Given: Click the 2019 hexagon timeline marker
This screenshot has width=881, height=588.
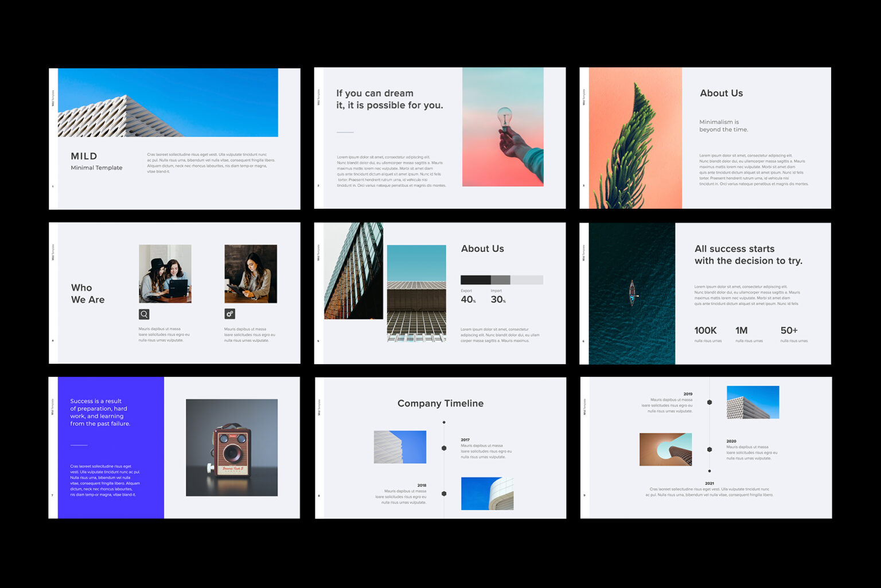Looking at the screenshot, I should [x=710, y=402].
